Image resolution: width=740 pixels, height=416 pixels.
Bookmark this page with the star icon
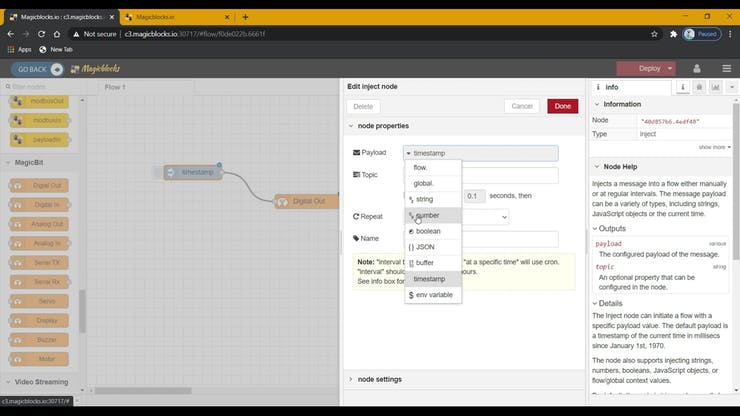click(654, 34)
